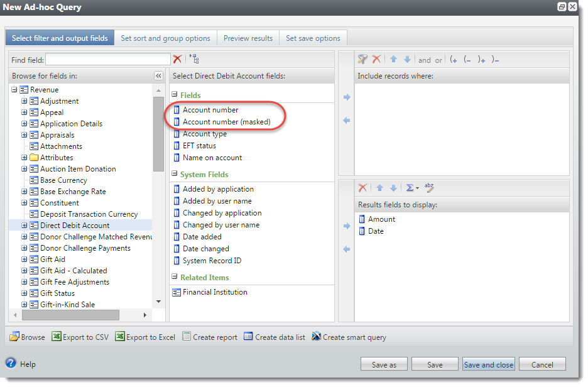Click in the Find field input
This screenshot has height=387, width=588.
[x=108, y=59]
